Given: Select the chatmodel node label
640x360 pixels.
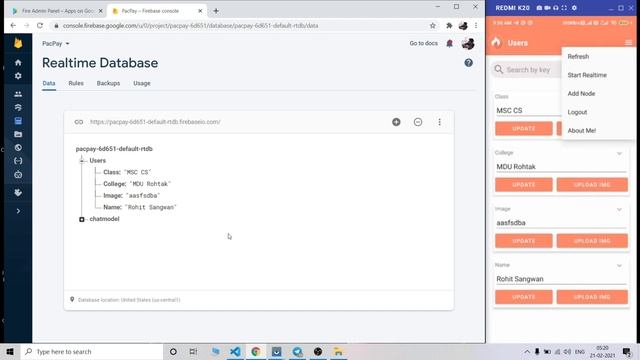Looking at the screenshot, I should [x=104, y=219].
